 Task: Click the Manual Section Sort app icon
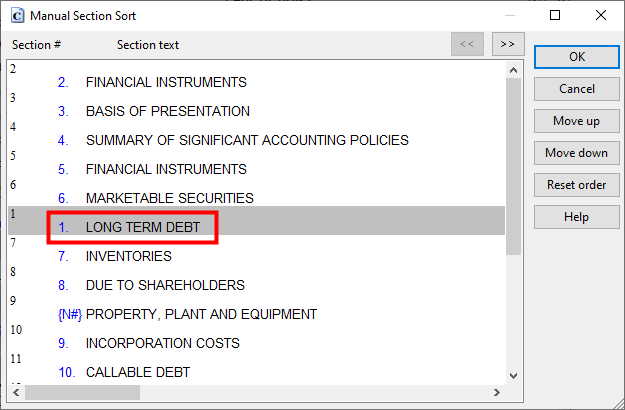17,16
